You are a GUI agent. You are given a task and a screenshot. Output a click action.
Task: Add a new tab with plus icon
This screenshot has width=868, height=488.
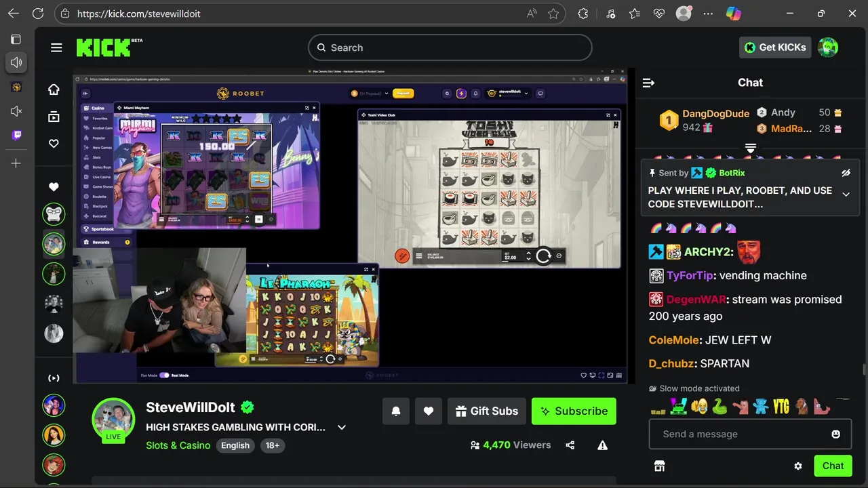click(16, 163)
